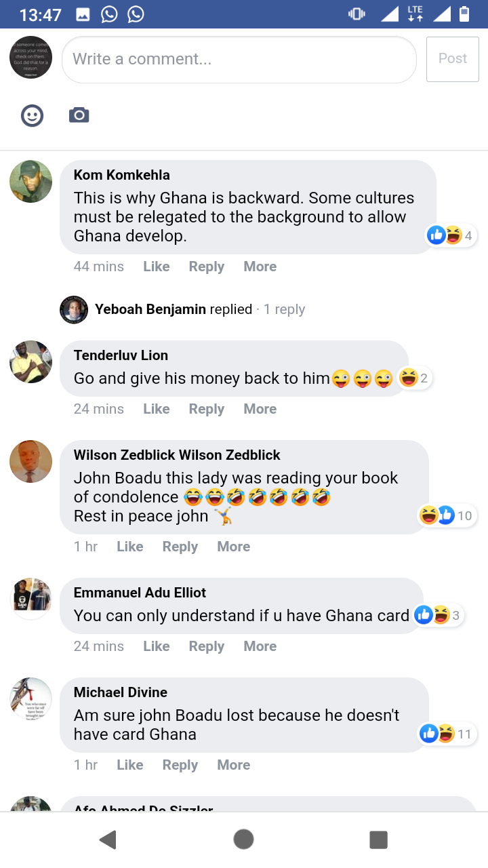Open the emoji sticker picker

[x=32, y=115]
